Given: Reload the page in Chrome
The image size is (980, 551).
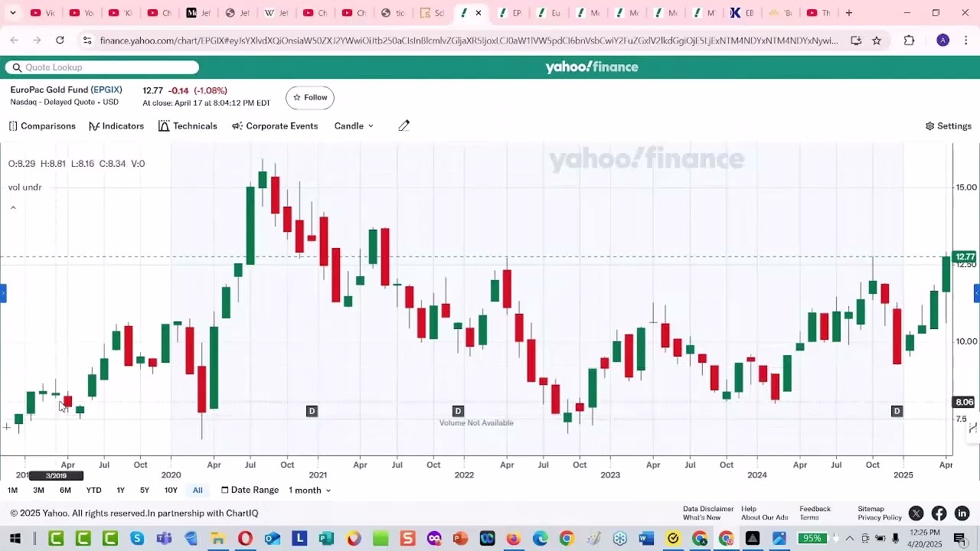Looking at the screenshot, I should (x=60, y=41).
